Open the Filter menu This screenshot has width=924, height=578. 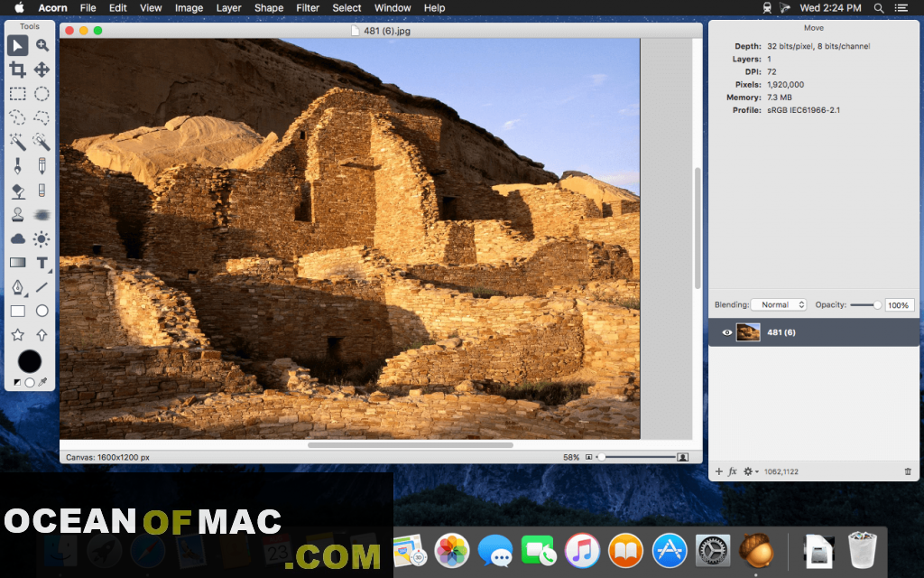(308, 7)
